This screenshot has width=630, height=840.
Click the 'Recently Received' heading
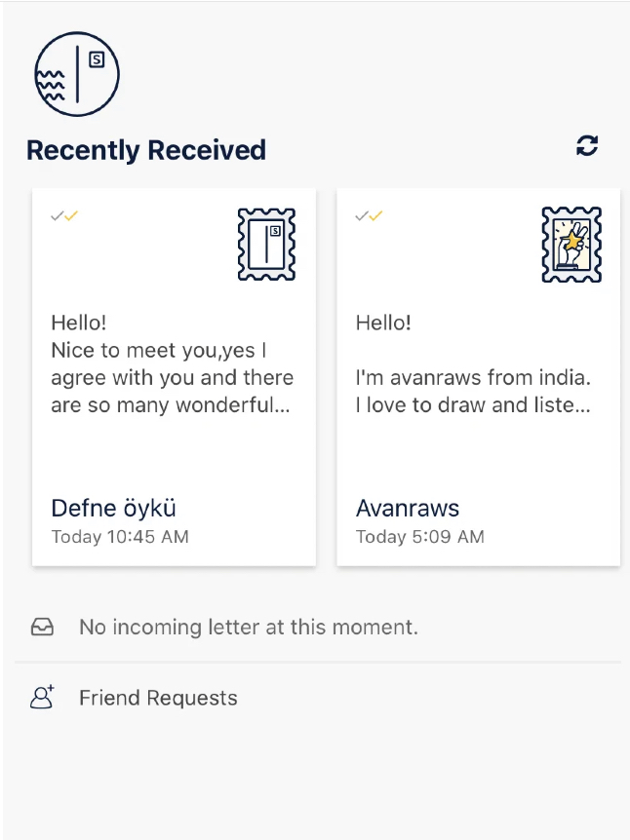tap(146, 150)
